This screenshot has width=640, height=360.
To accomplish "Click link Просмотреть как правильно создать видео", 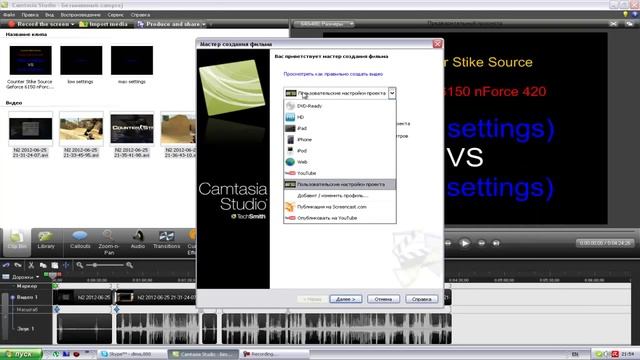I will click(333, 74).
